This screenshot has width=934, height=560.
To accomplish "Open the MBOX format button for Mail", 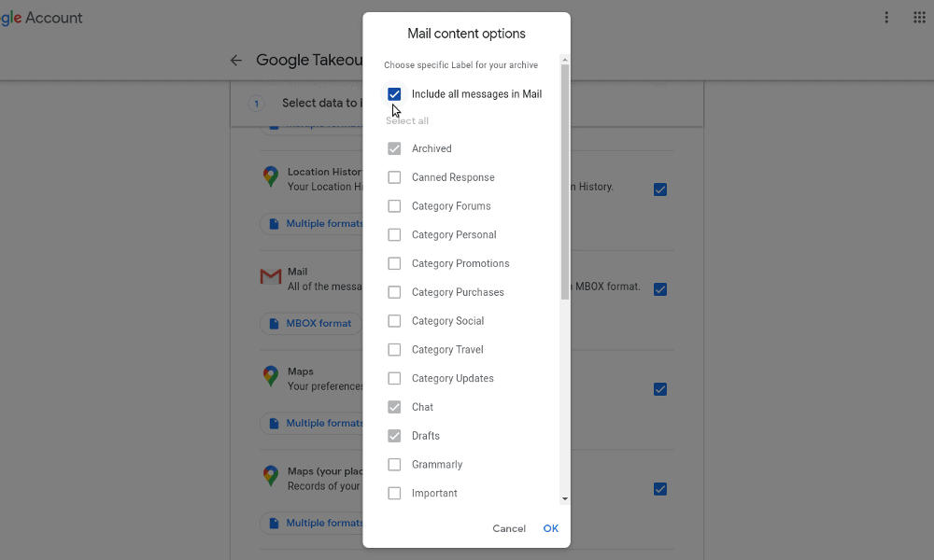I will (311, 323).
